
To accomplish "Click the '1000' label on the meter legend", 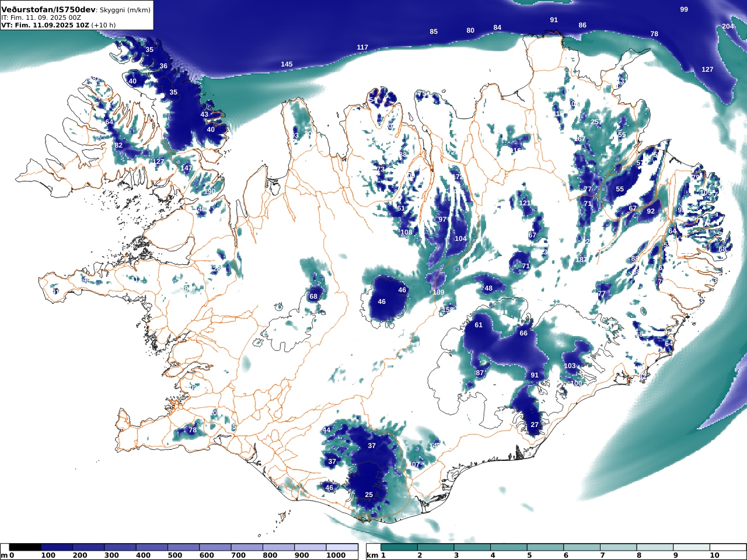I will coord(336,555).
